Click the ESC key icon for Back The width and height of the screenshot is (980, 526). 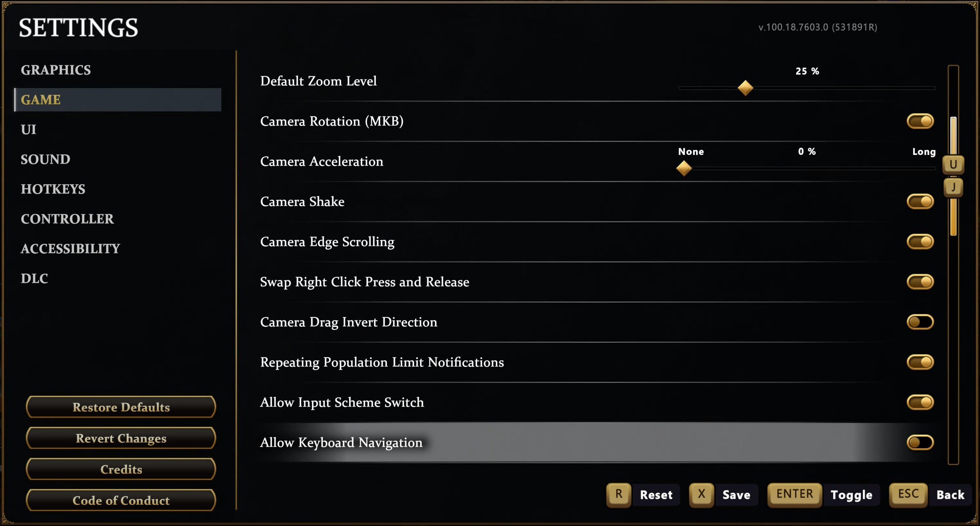point(908,494)
